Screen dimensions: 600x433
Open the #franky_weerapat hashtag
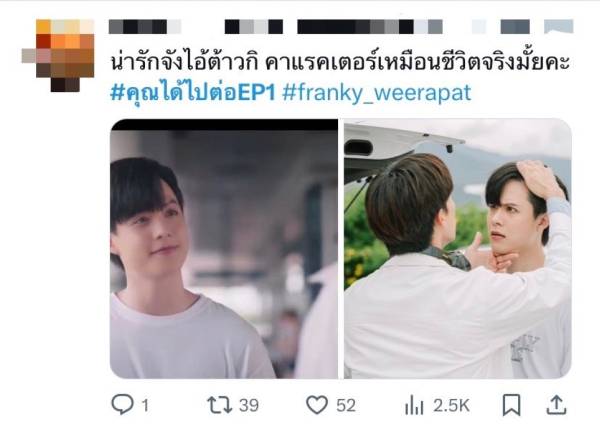[377, 93]
